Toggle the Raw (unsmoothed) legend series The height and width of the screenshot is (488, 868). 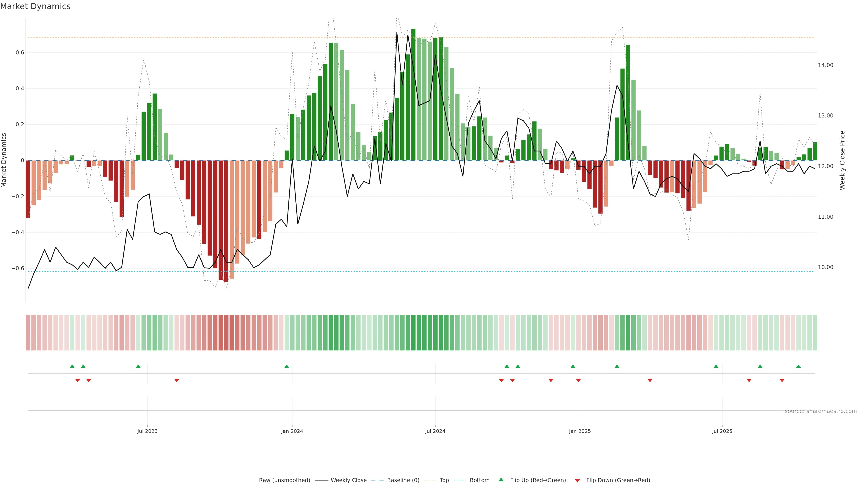point(284,480)
